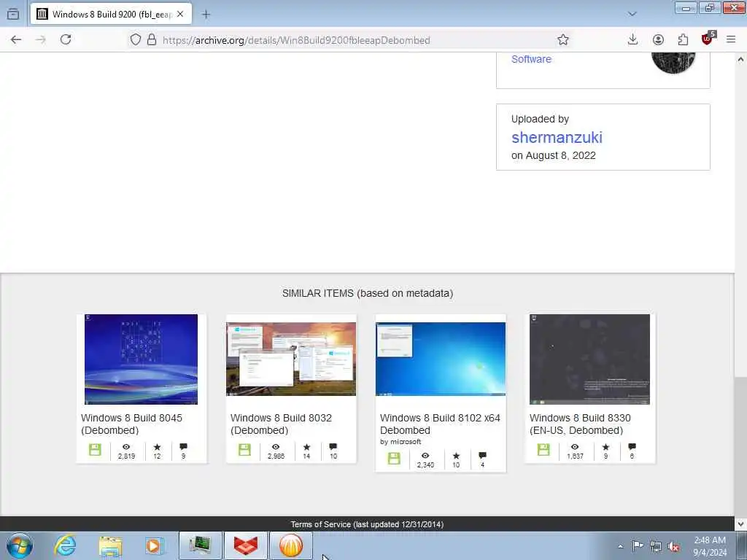Click the Windows 8 Build 8032 (Debombed) title
747x560 pixels.
click(x=281, y=424)
